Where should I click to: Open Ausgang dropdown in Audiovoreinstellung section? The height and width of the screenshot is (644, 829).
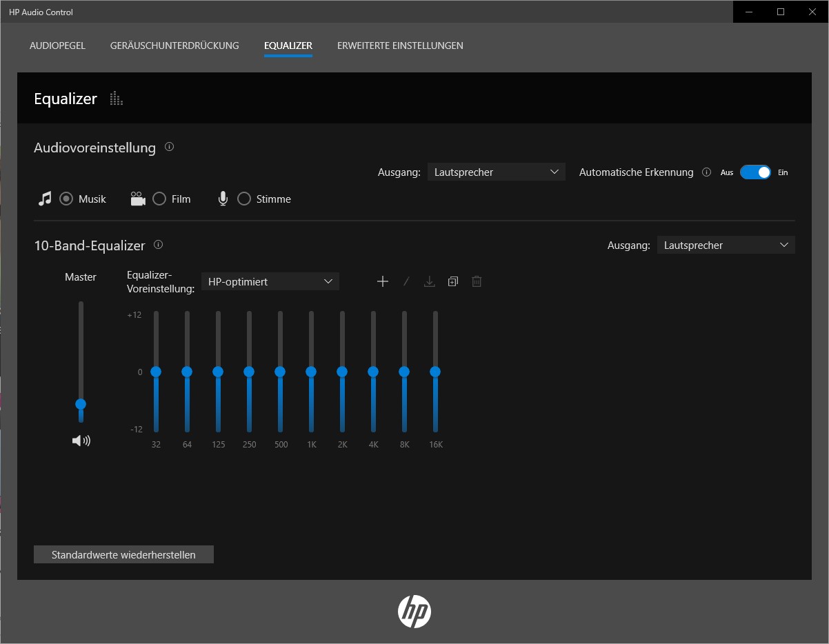pos(497,172)
